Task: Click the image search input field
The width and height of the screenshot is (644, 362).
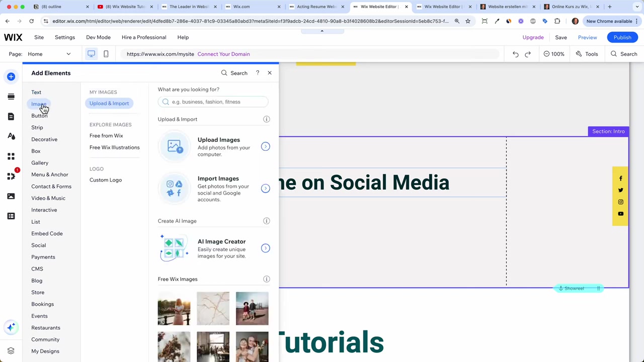Action: coord(213,102)
